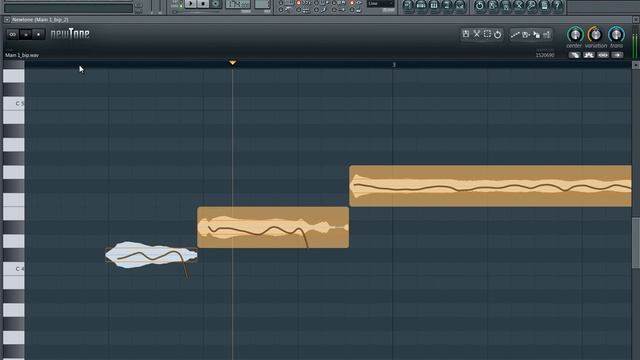Click the small arrow button below the trans knob
This screenshot has height=360, width=640.
pyautogui.click(x=617, y=55)
